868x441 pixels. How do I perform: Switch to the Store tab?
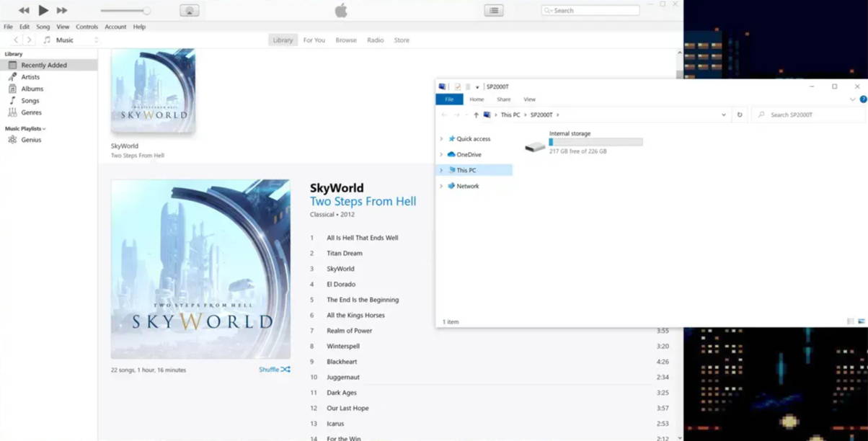pyautogui.click(x=402, y=40)
